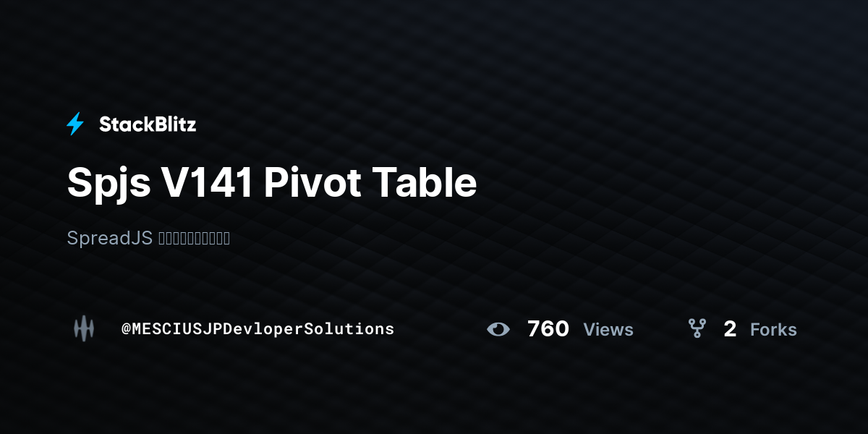Click the 760 views count

click(548, 329)
